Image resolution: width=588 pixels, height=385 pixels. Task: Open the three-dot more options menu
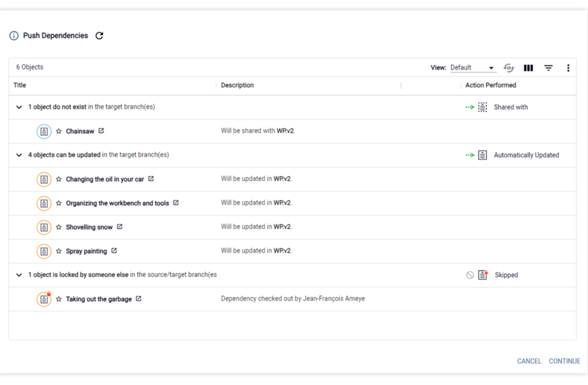point(568,68)
